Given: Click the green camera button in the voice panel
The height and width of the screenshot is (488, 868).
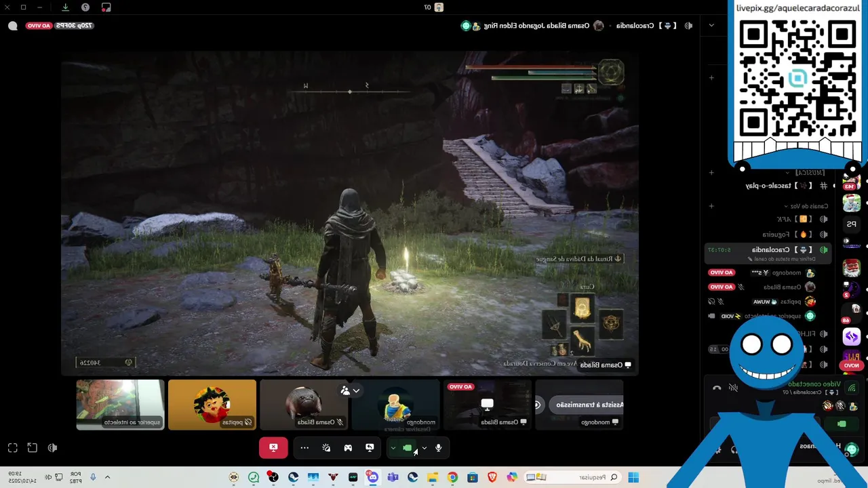Looking at the screenshot, I should click(842, 424).
